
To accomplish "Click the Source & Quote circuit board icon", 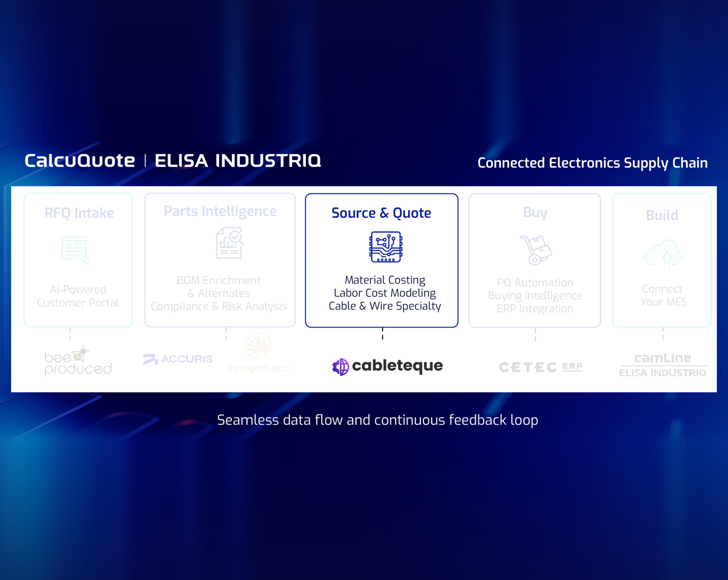I will [386, 247].
